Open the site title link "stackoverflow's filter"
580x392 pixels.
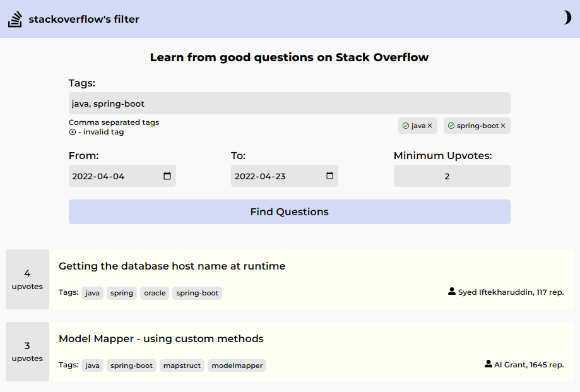[x=84, y=19]
